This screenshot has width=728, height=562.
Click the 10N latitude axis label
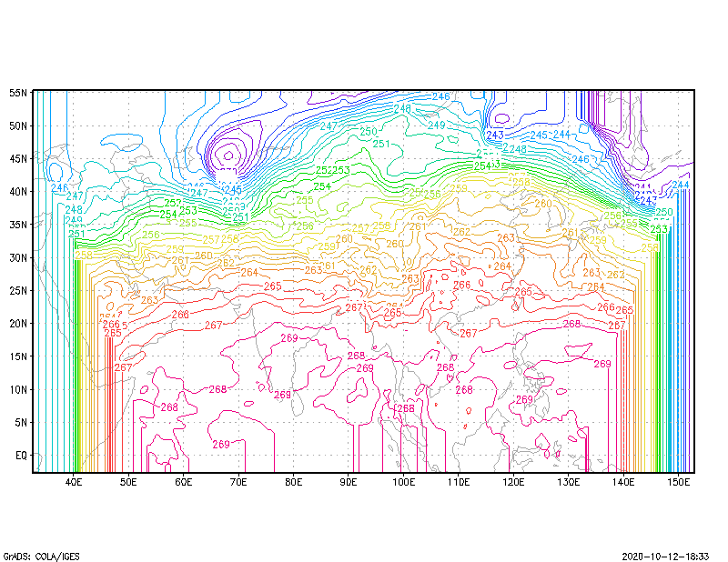click(x=18, y=389)
